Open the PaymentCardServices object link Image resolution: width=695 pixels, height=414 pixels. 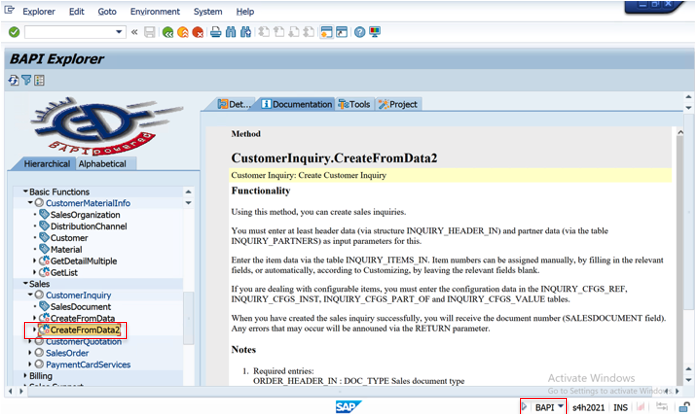pos(88,365)
